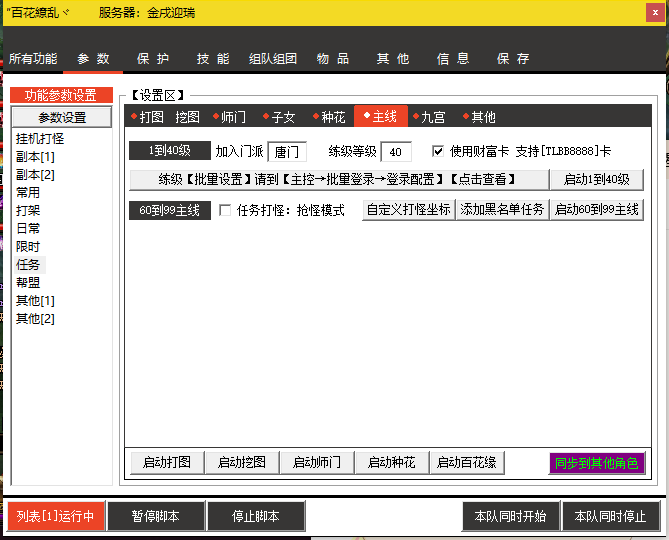The image size is (669, 540).
Task: Select 常用 in the sidebar list
Action: 28,192
